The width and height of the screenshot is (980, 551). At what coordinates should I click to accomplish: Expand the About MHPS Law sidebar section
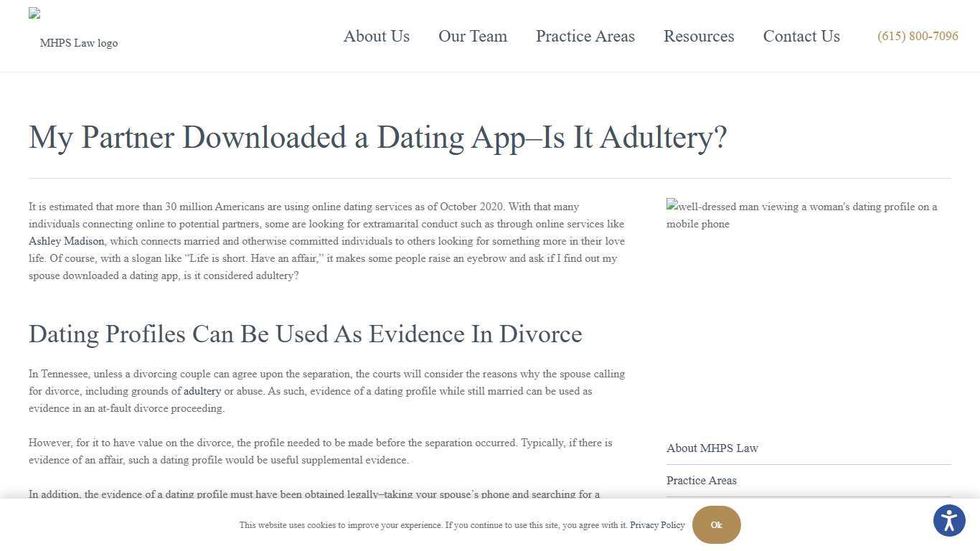pos(712,448)
